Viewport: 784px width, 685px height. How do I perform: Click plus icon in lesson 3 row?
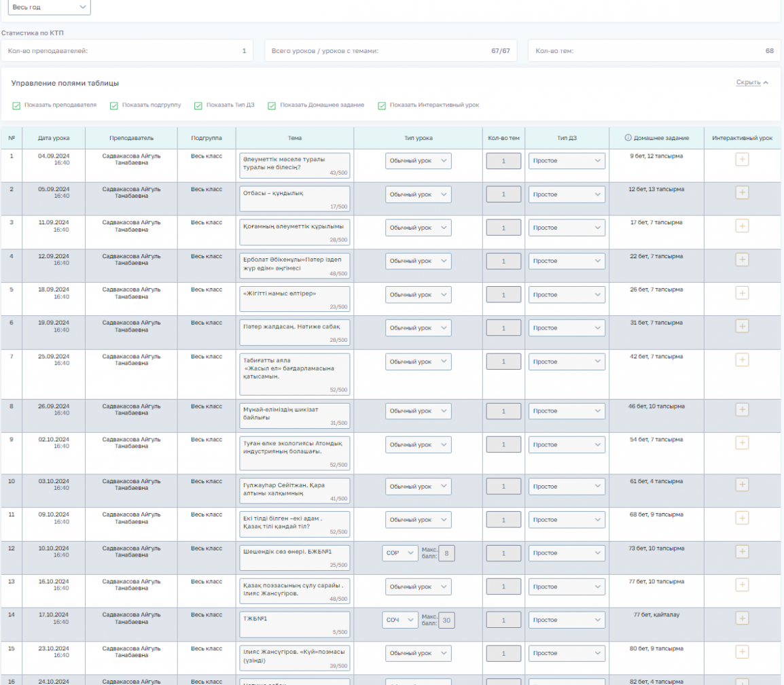(x=742, y=226)
